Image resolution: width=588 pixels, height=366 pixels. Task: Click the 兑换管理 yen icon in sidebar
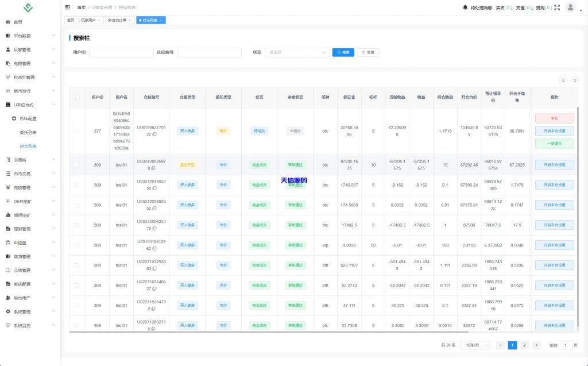click(x=8, y=187)
